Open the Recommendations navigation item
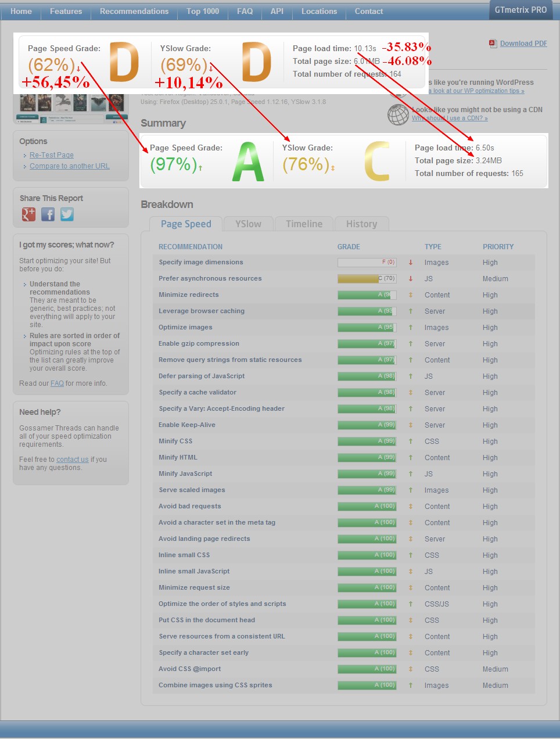The width and height of the screenshot is (560, 739). [x=134, y=11]
